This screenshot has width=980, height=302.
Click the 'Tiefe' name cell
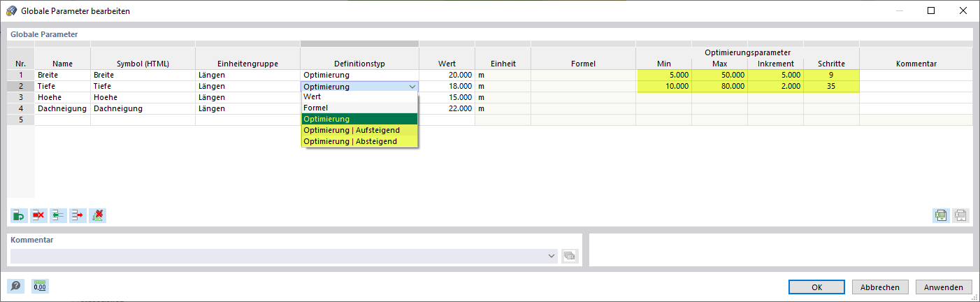[x=62, y=86]
